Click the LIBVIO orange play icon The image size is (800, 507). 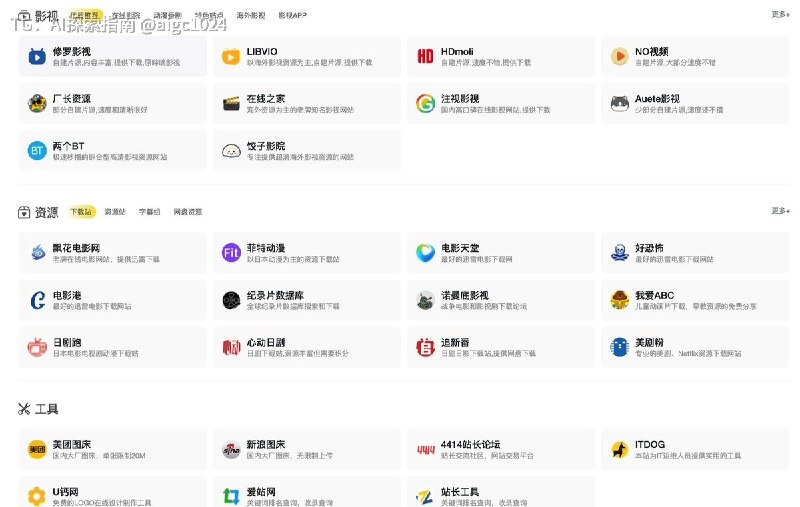[x=231, y=56]
